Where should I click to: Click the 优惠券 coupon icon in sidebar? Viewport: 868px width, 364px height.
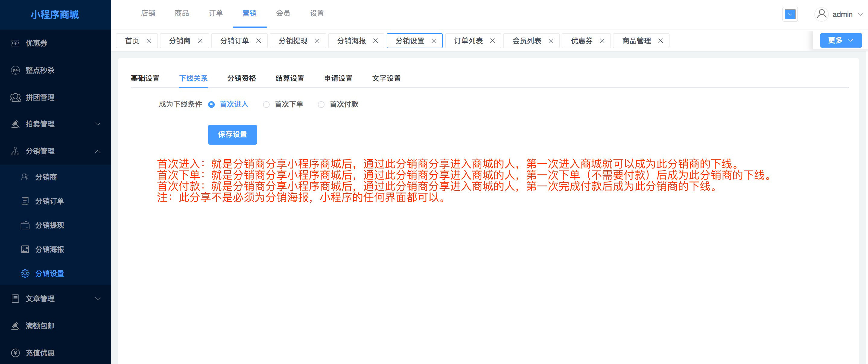point(15,43)
